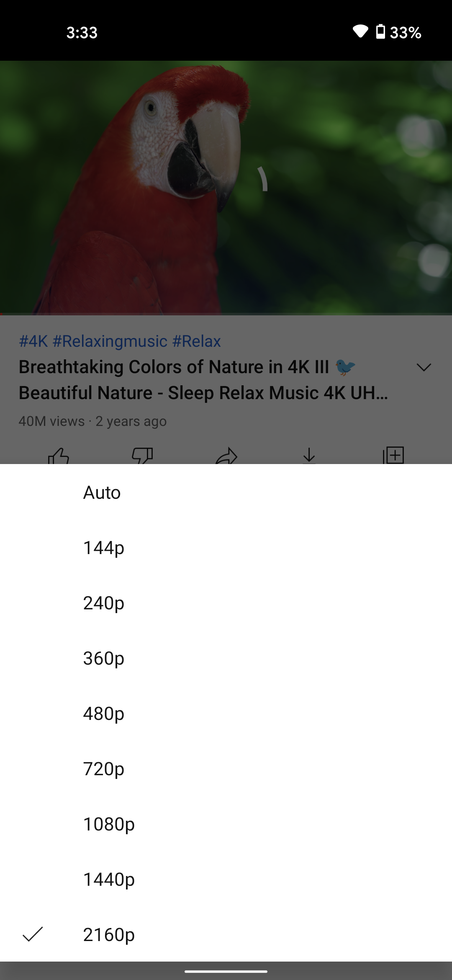The width and height of the screenshot is (452, 980).
Task: Choose 720p from quality list
Action: pyautogui.click(x=104, y=769)
